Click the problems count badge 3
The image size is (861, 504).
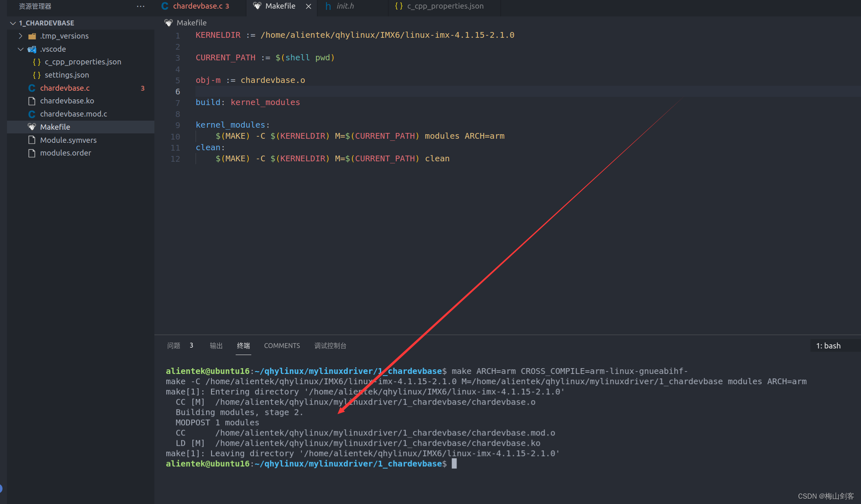[191, 346]
